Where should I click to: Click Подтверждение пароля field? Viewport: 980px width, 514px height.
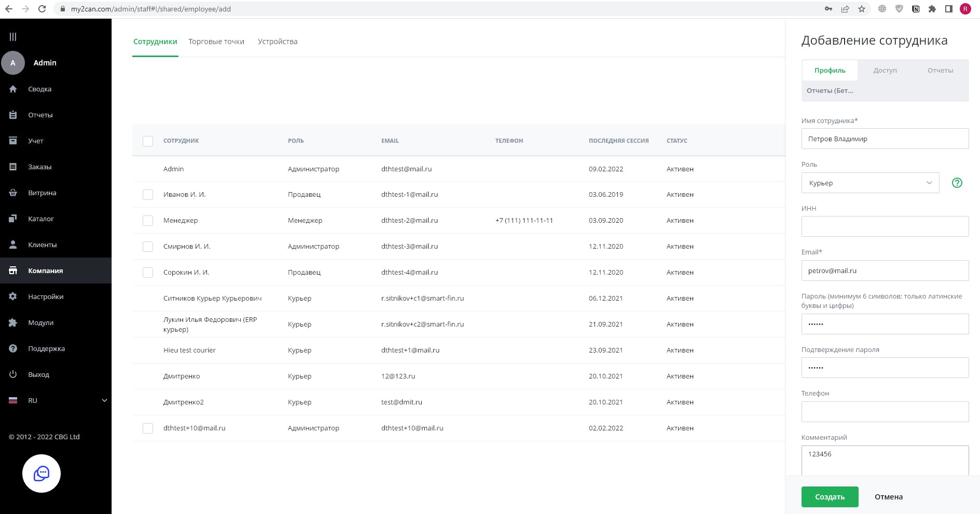885,368
